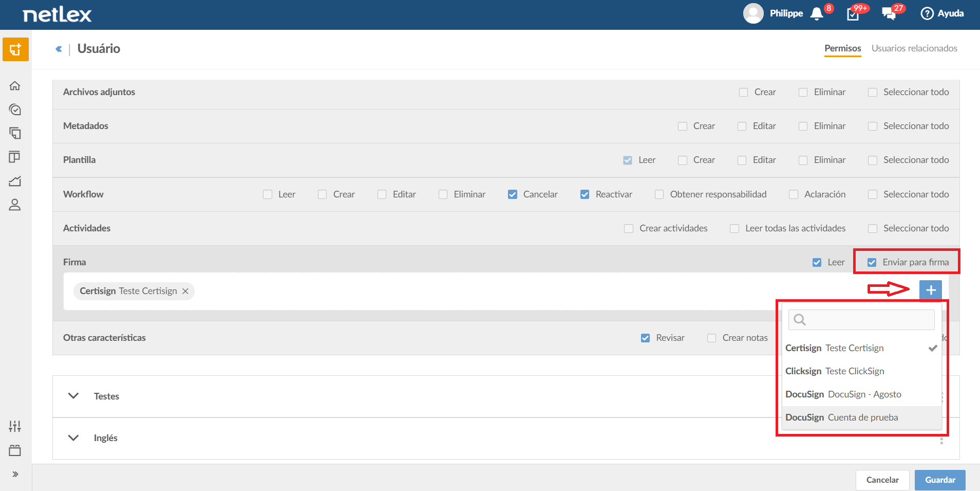980x491 pixels.
Task: Check Editar for Workflow
Action: coord(382,194)
